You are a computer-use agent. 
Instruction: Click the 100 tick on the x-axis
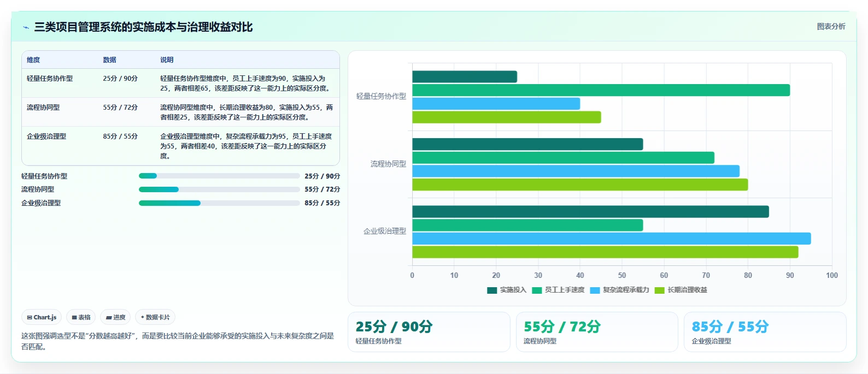832,276
